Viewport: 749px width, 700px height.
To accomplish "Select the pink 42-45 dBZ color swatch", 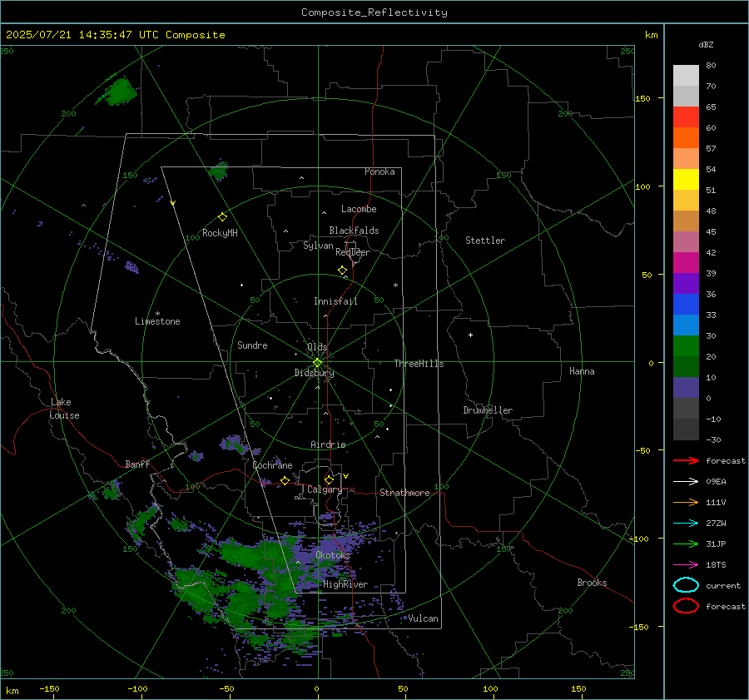I will (686, 242).
